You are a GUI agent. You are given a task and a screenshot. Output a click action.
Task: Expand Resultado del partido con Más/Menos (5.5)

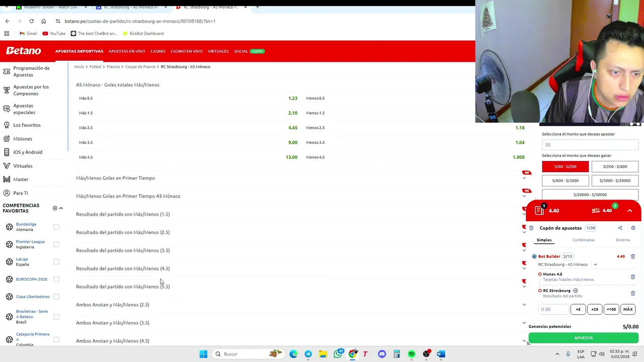tap(524, 287)
